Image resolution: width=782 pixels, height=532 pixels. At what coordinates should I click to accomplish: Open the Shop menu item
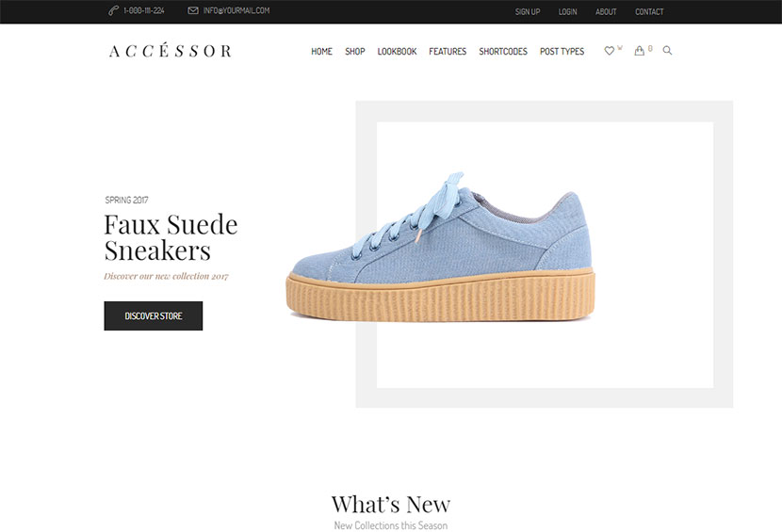click(355, 52)
